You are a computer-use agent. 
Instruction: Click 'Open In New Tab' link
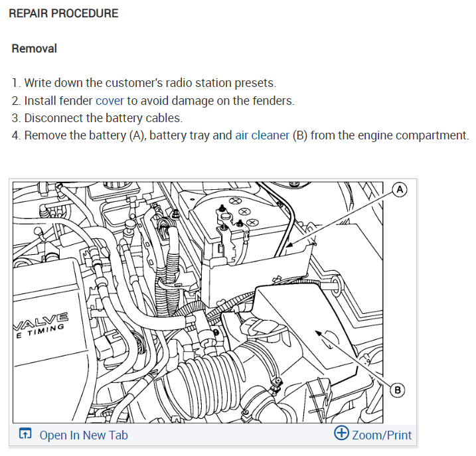click(84, 435)
